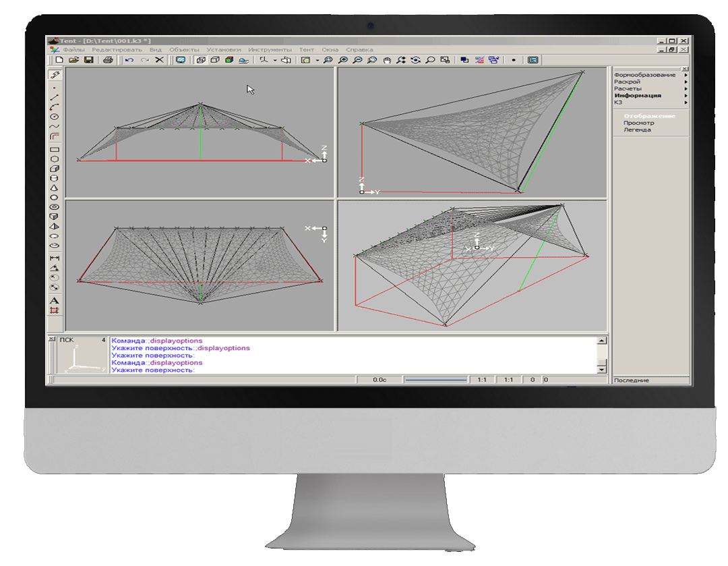Click the Последние label at panel bottom
Image resolution: width=728 pixels, height=566 pixels.
[x=632, y=380]
